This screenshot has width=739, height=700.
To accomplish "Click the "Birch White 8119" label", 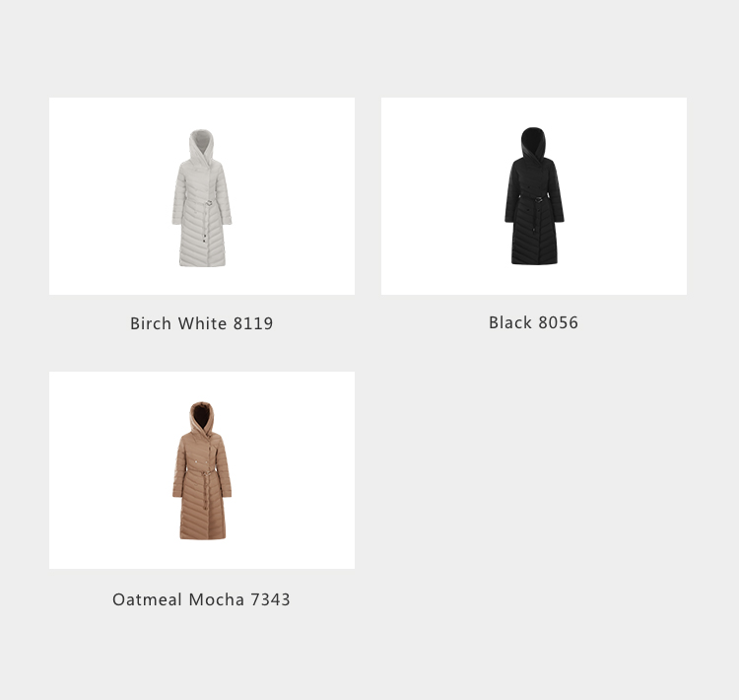I will point(201,323).
